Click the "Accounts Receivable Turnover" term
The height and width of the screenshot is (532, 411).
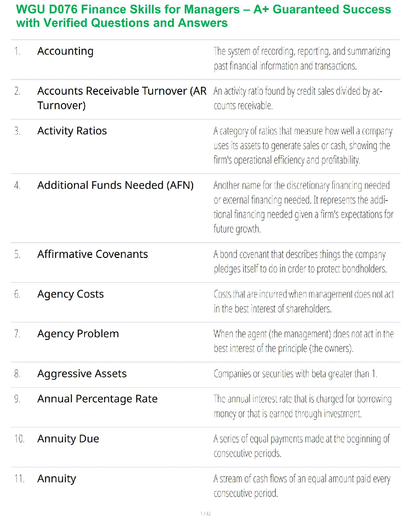coord(122,98)
